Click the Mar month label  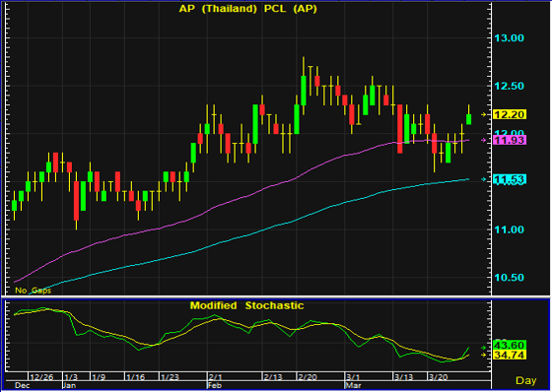[x=352, y=386]
